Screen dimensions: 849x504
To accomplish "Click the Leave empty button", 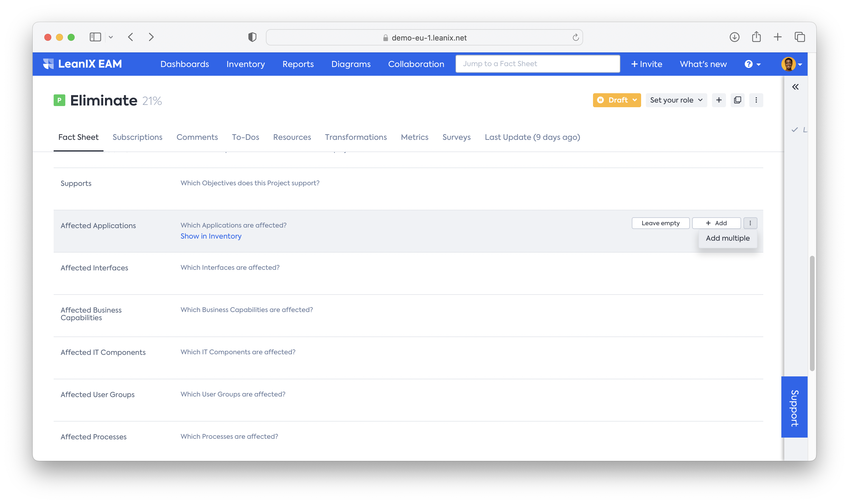I will (x=660, y=223).
